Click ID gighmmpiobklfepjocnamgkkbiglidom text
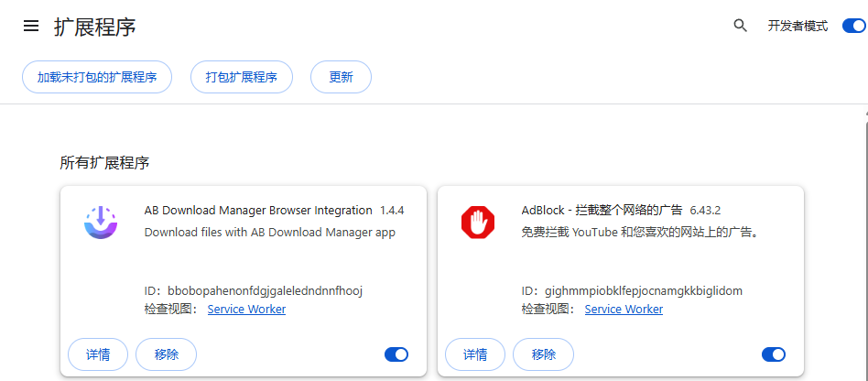This screenshot has width=868, height=381. tap(632, 290)
